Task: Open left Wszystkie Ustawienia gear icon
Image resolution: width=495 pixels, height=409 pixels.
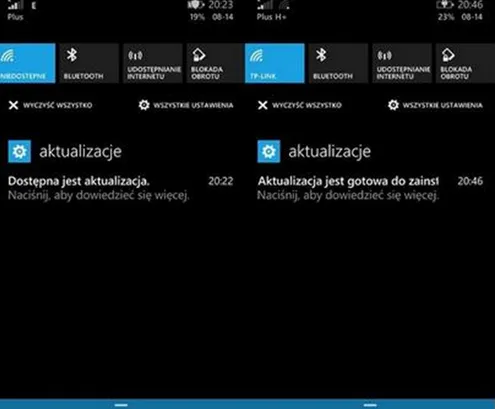Action: (144, 105)
